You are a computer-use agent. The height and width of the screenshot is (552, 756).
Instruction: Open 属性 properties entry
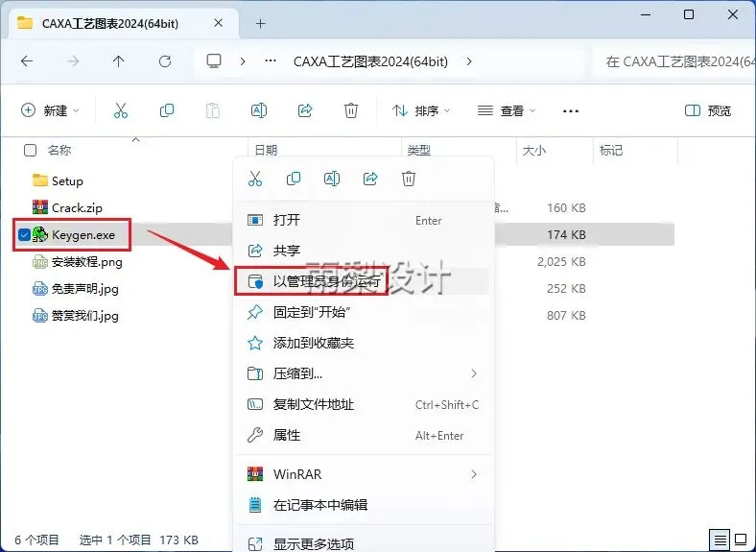(364, 435)
